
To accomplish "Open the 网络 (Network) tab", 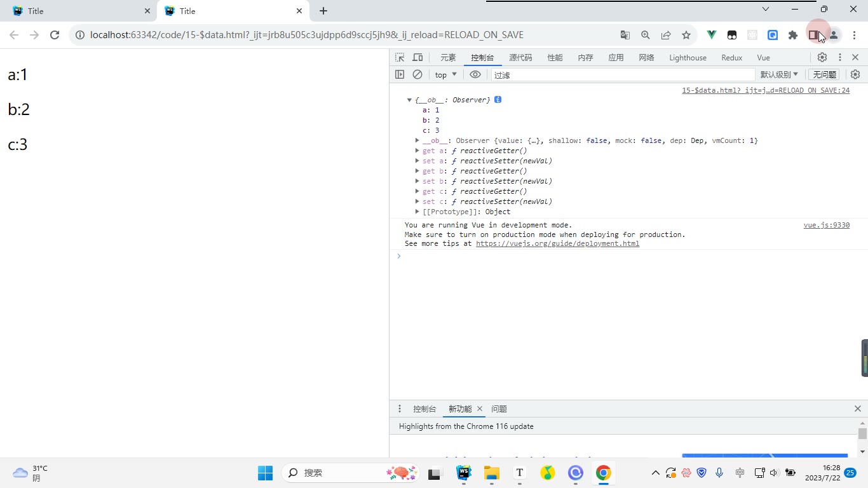I will coord(646,57).
